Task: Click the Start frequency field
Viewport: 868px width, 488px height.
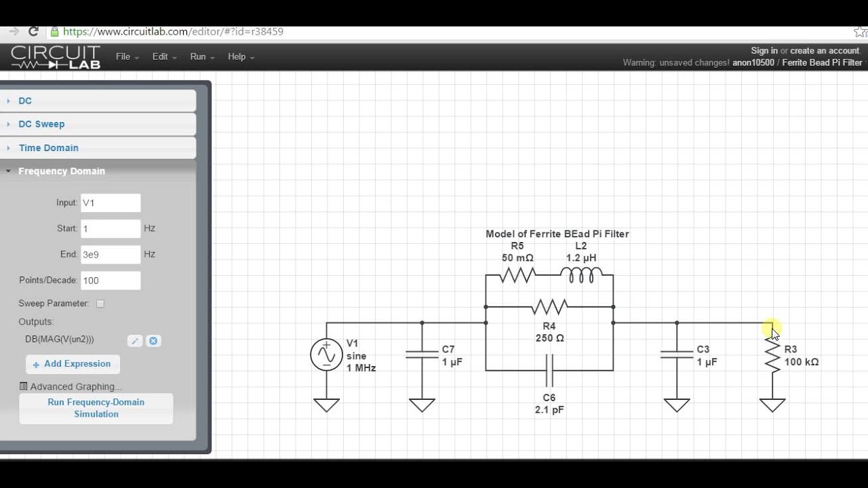Action: (111, 228)
